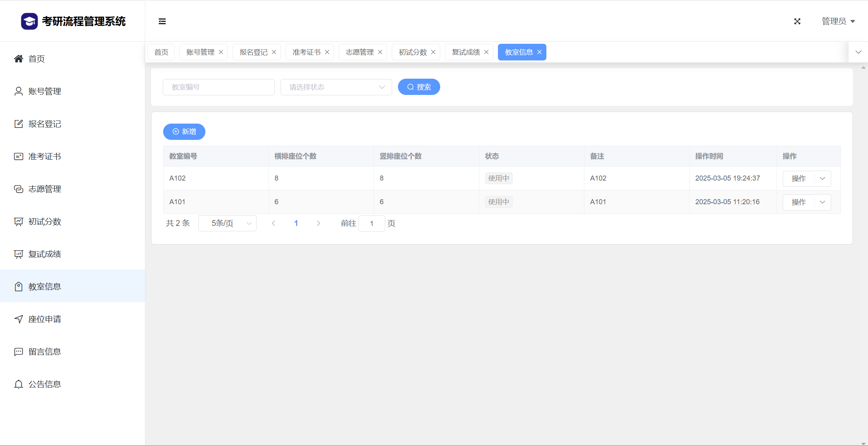Click the 报名登记 edit icon in the sidebar

pos(18,124)
